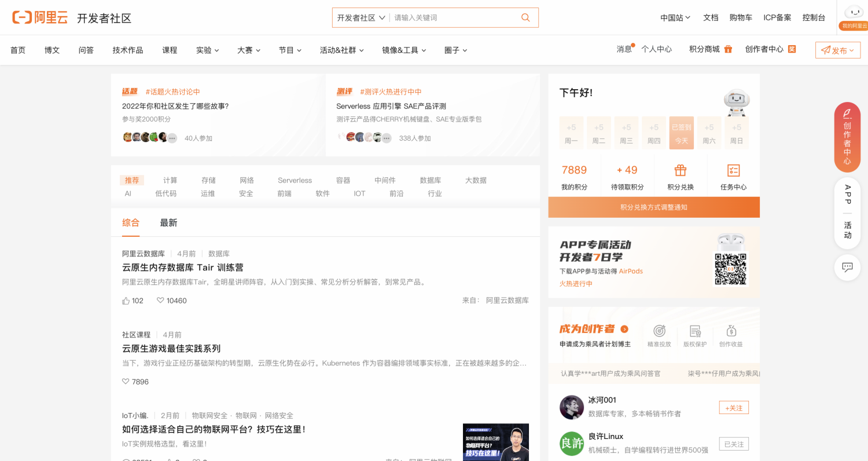The width and height of the screenshot is (868, 461).
Task: Open the 问答 section
Action: click(x=86, y=50)
